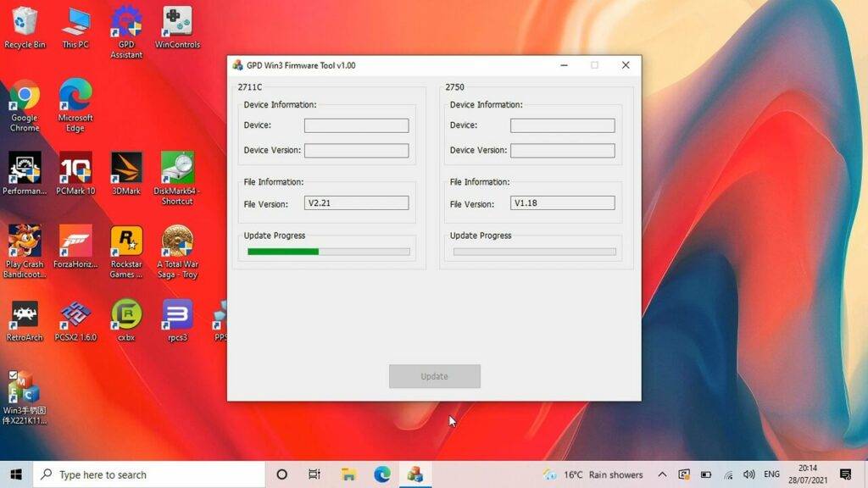
Task: Close the GPD Win3 Firmware Tool window
Action: [626, 65]
